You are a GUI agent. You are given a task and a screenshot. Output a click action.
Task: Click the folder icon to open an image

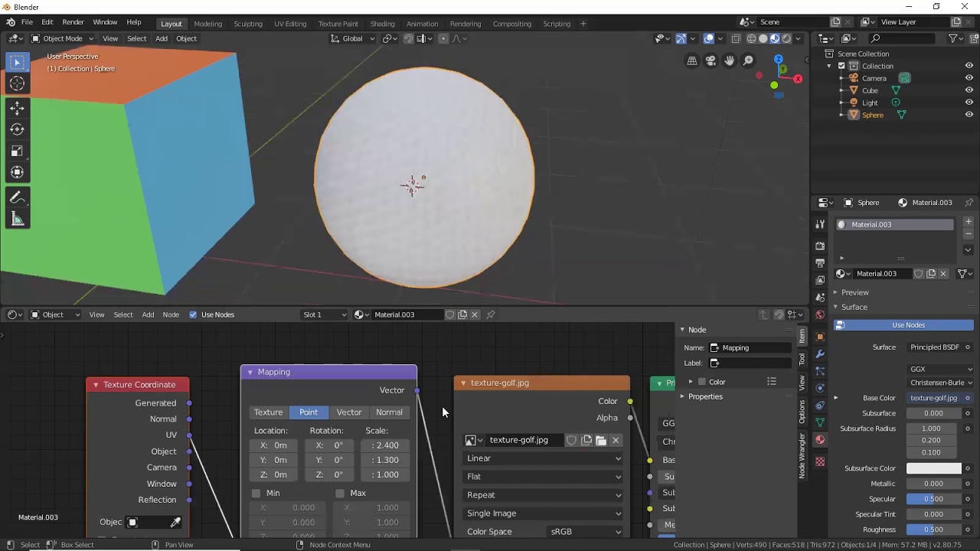[x=601, y=440]
